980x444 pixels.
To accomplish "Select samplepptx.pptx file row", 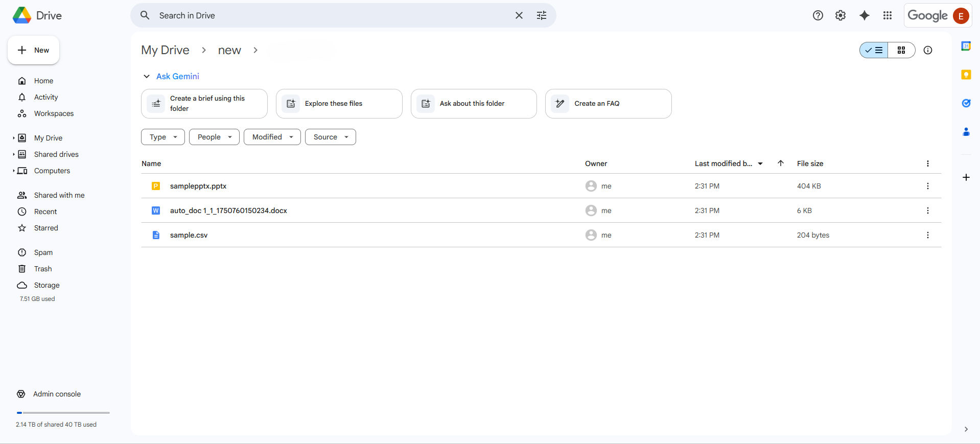I will click(x=541, y=186).
